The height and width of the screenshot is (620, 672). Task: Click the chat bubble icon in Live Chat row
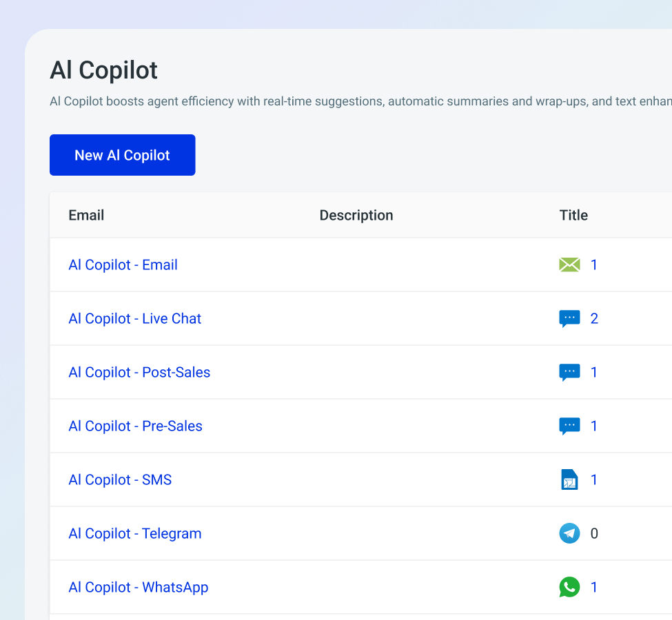pos(569,318)
